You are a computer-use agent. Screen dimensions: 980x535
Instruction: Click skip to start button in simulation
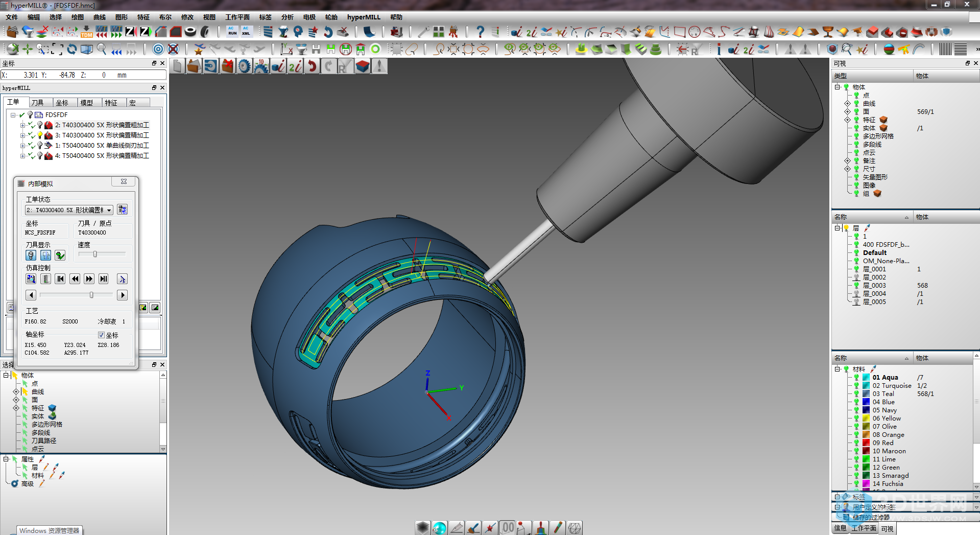(x=60, y=278)
